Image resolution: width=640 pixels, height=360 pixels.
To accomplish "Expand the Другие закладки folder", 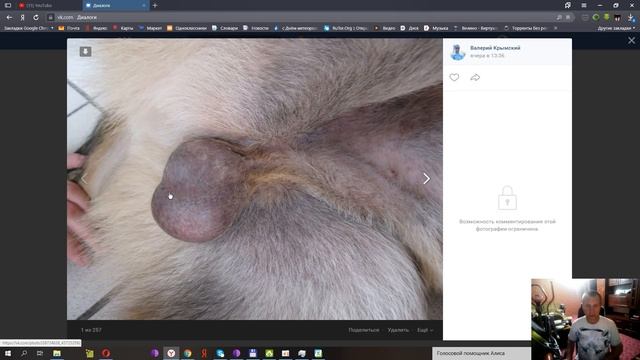I will pos(616,28).
